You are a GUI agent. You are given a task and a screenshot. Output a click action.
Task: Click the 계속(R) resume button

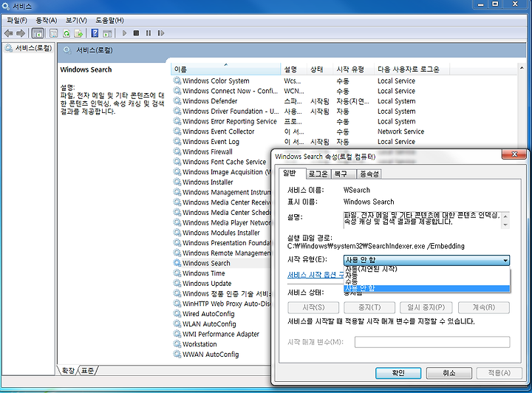coord(484,307)
